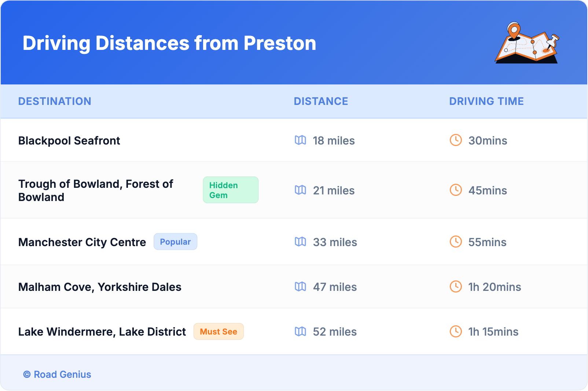Image resolution: width=588 pixels, height=391 pixels.
Task: Click the map icon beside 47 miles
Action: 300,286
